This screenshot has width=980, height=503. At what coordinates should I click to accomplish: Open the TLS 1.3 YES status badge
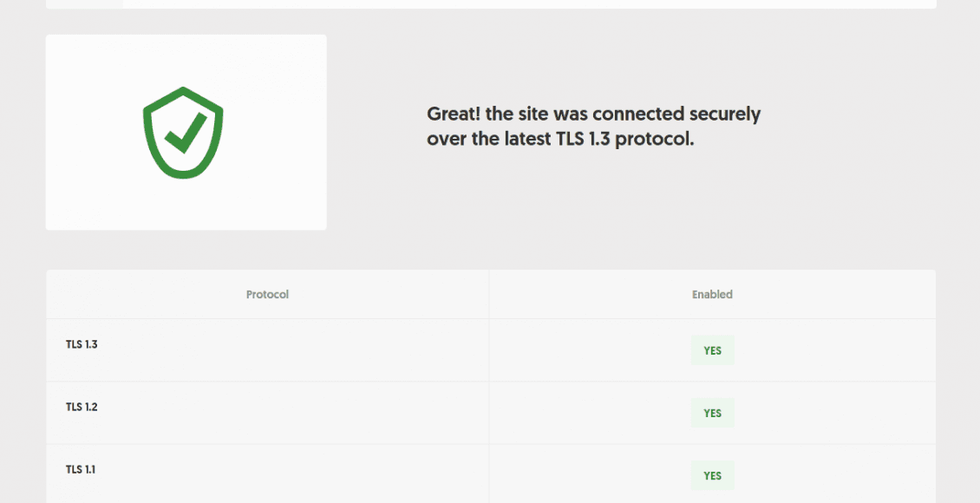click(x=712, y=350)
